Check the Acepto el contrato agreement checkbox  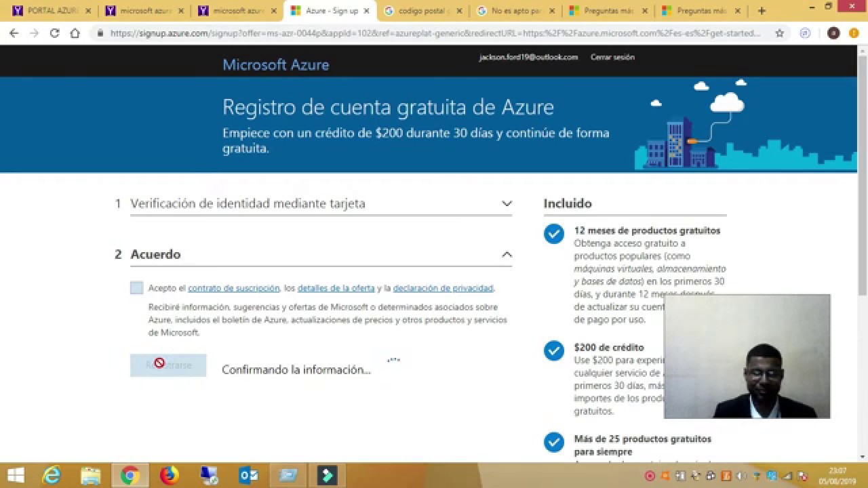point(136,287)
